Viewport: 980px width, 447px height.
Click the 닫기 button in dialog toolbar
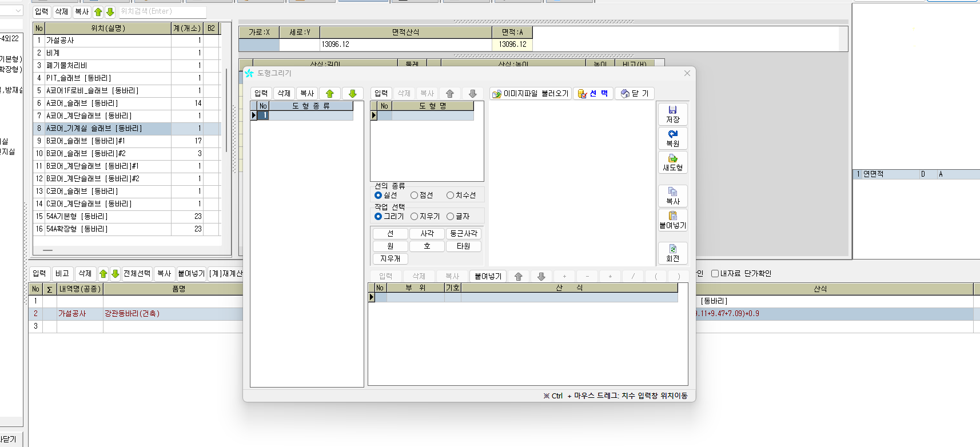click(635, 94)
